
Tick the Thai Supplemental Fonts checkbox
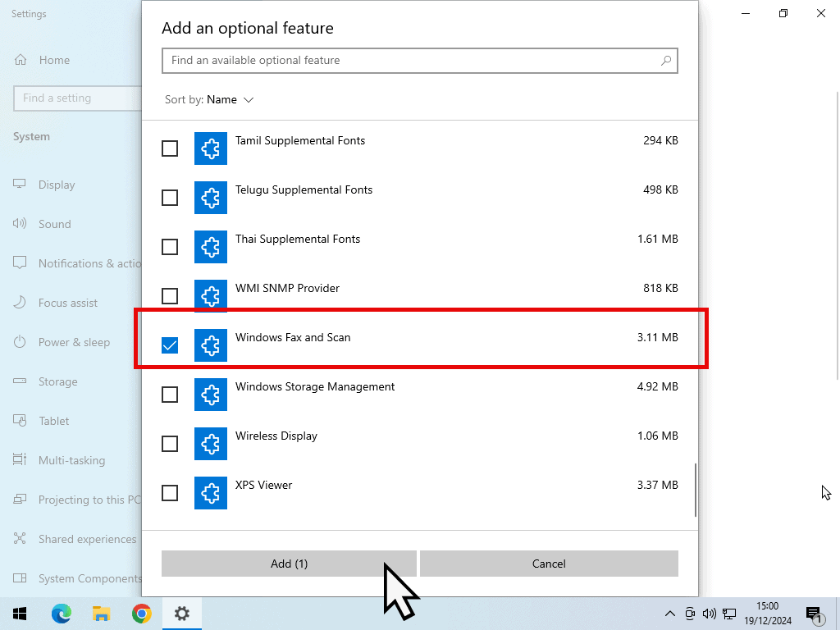170,247
